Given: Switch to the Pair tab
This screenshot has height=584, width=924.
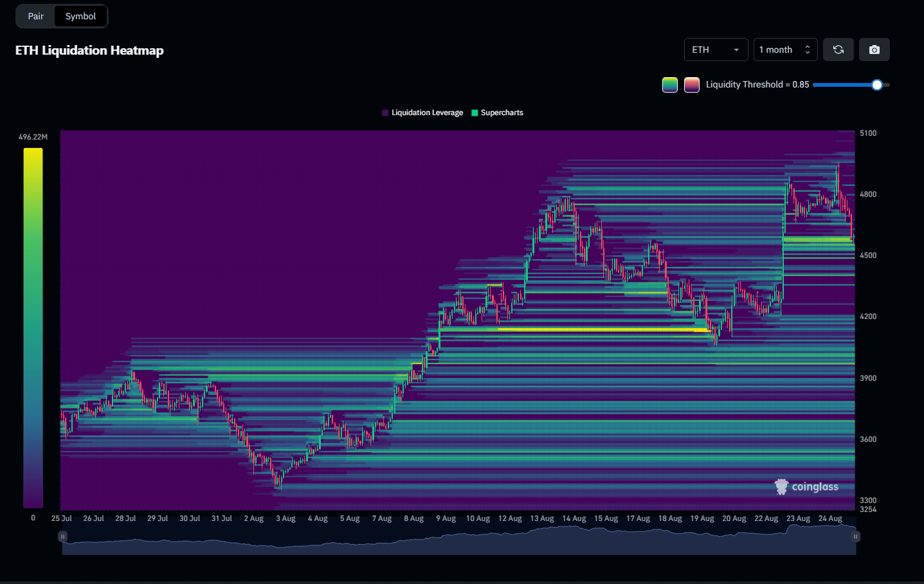Looking at the screenshot, I should tap(36, 16).
